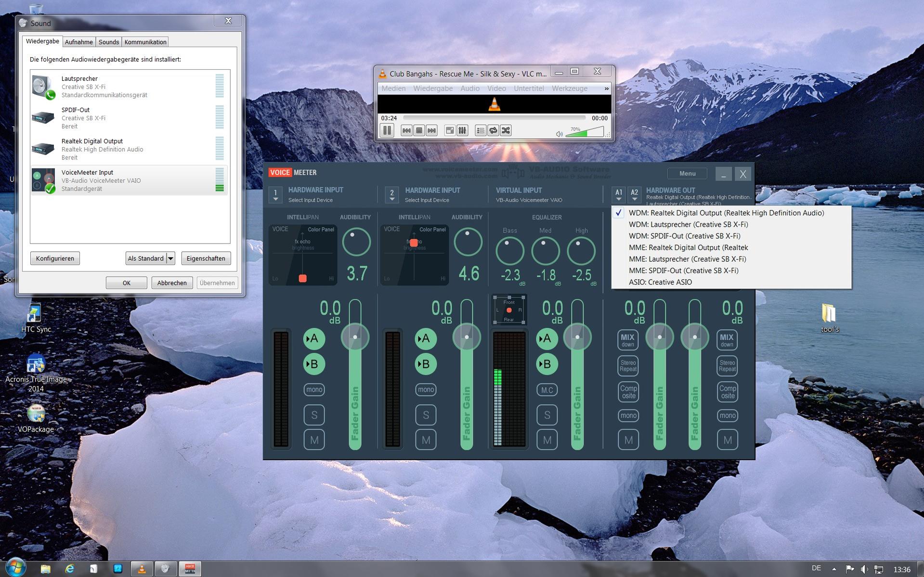This screenshot has width=924, height=577.
Task: Mute Hardware Input 1 strip
Action: point(314,440)
